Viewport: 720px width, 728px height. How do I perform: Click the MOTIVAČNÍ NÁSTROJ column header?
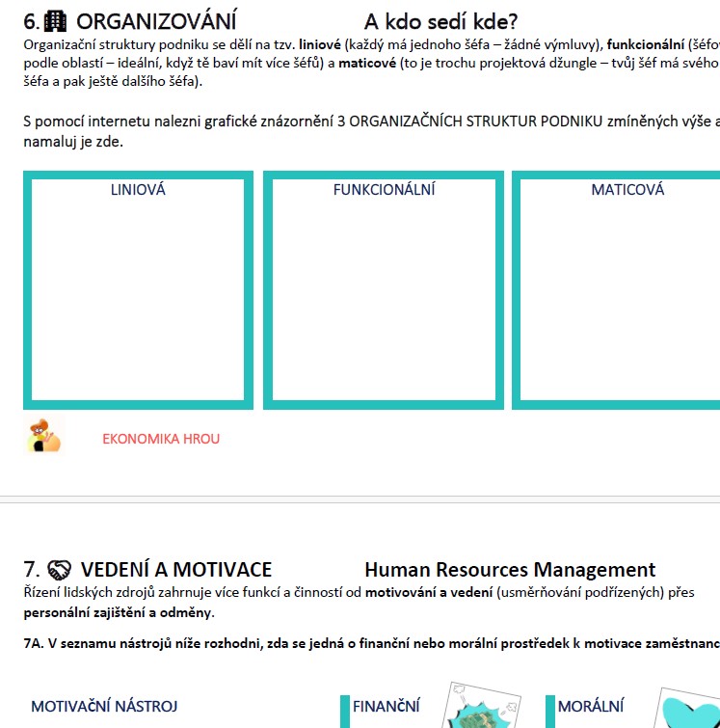(104, 707)
